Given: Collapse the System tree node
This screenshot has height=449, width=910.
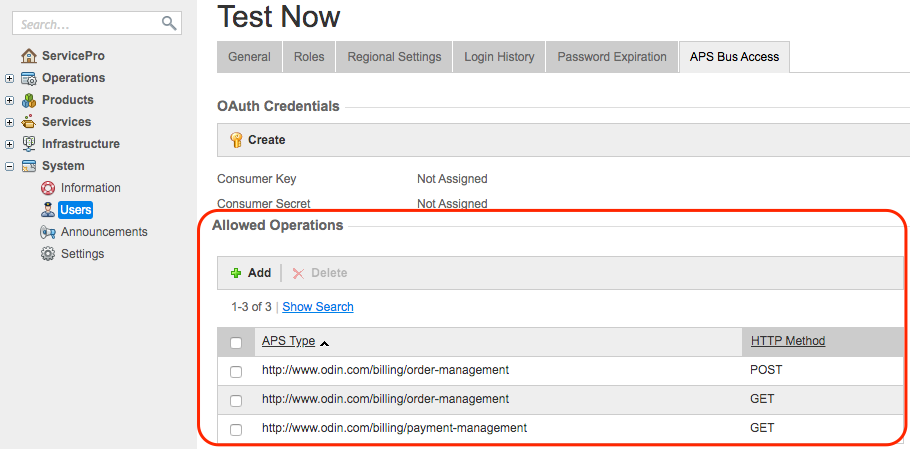Looking at the screenshot, I should [9, 166].
